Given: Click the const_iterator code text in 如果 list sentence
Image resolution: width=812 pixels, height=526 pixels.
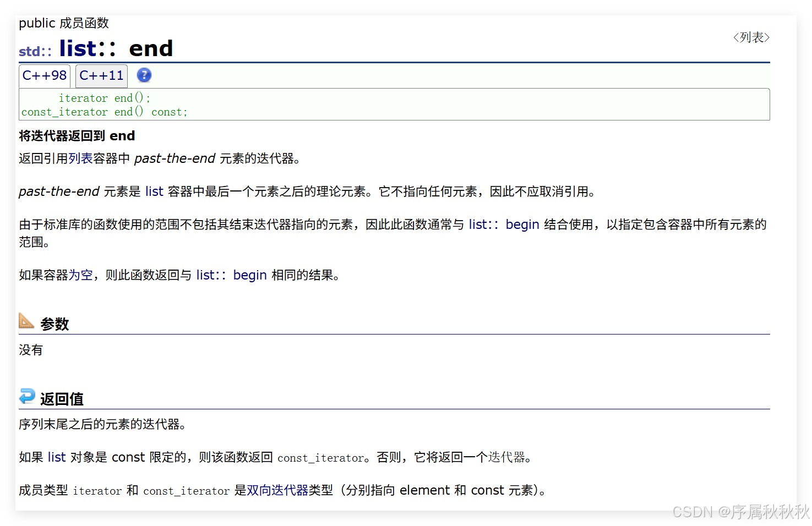Looking at the screenshot, I should 320,458.
